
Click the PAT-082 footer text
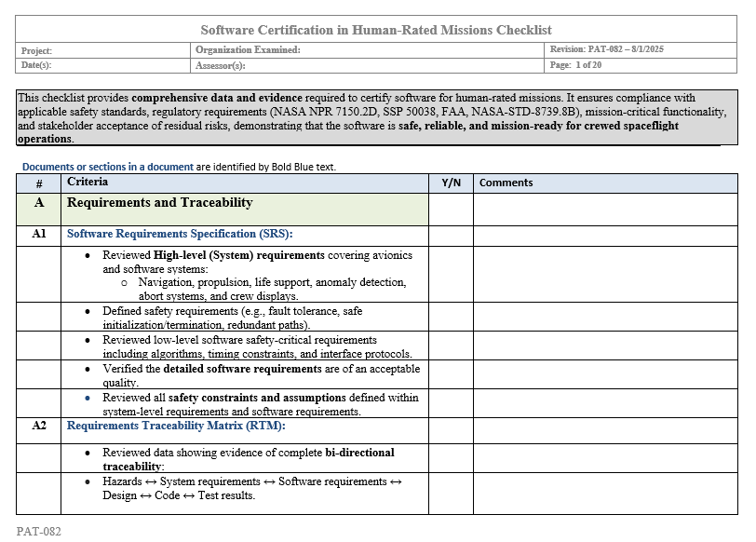pyautogui.click(x=38, y=532)
